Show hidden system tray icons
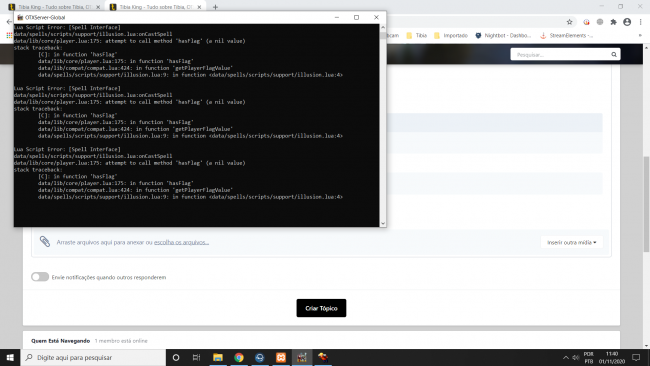This screenshot has width=650, height=366. tap(565, 357)
